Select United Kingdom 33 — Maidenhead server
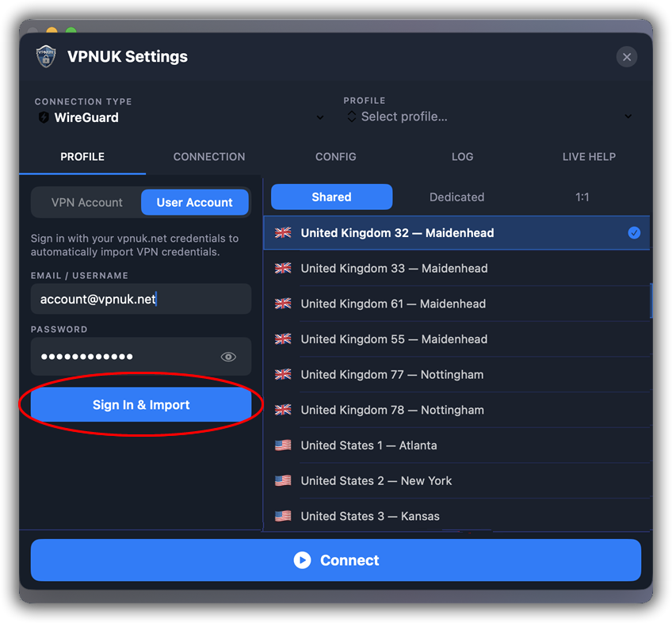 coord(456,269)
